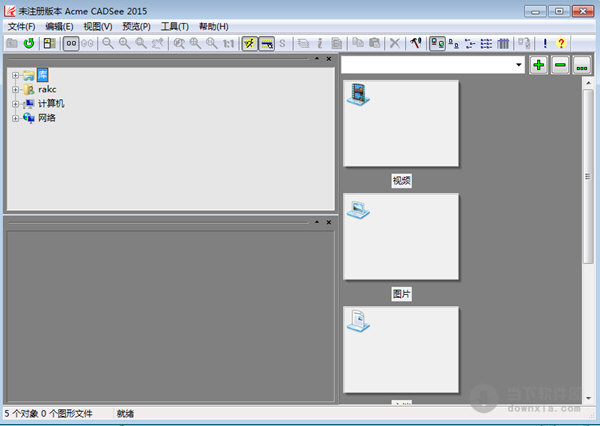Open the 工具(T) menu
Screen dimensions: 600x426
174,26
